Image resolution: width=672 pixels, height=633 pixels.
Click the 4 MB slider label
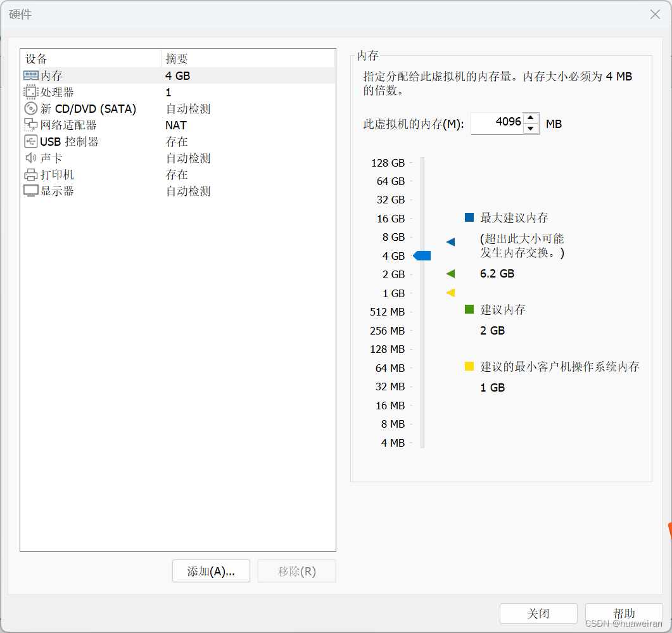point(393,442)
